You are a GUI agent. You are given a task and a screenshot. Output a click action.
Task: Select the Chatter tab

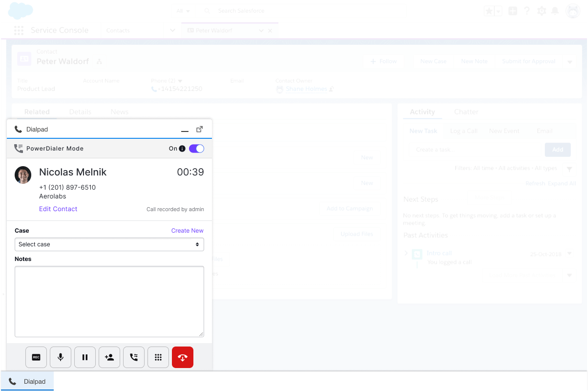coord(466,112)
